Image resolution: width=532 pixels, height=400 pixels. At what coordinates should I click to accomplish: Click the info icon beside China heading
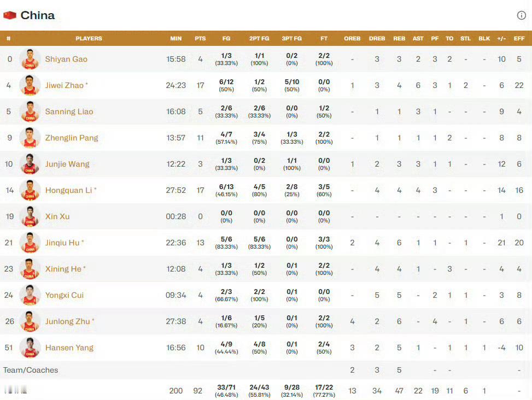(x=521, y=15)
